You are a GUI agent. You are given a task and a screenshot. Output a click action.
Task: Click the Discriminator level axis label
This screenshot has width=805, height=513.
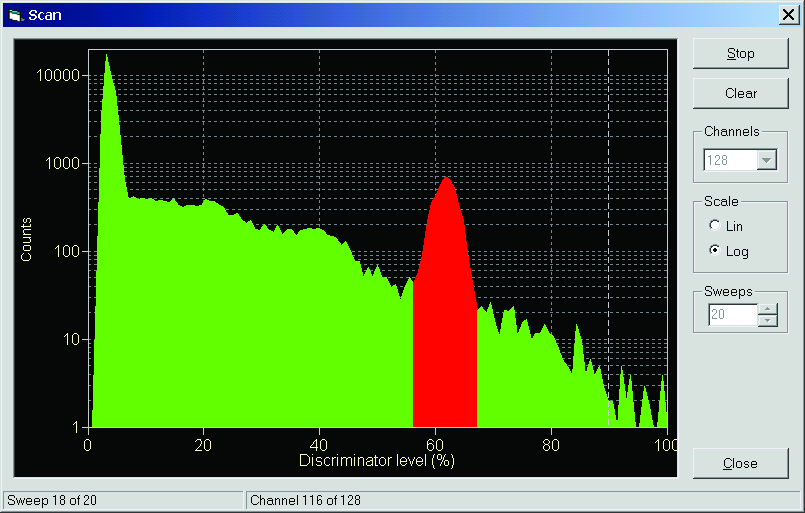377,461
